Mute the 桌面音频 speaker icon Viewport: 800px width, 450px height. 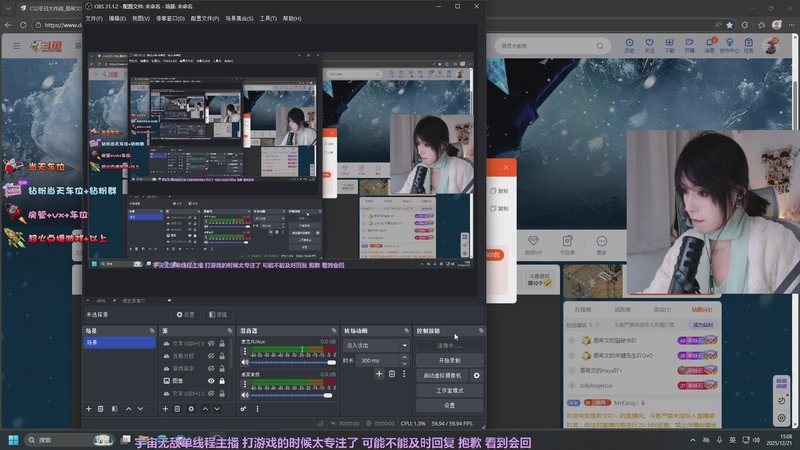(245, 395)
